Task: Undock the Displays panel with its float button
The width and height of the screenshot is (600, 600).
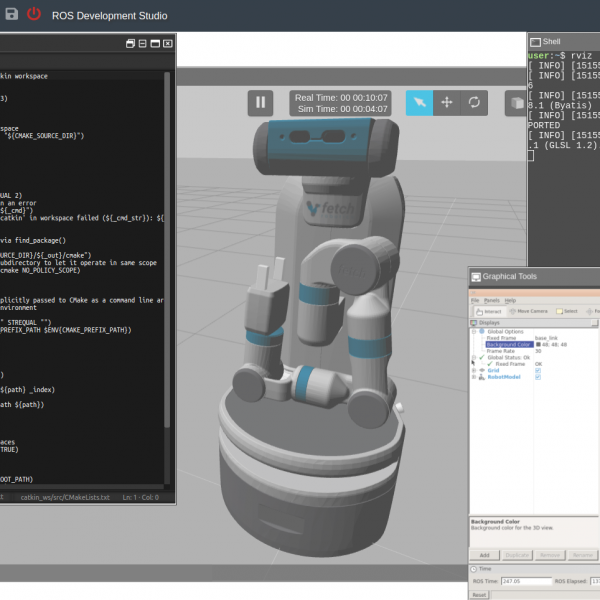Action: click(x=594, y=323)
